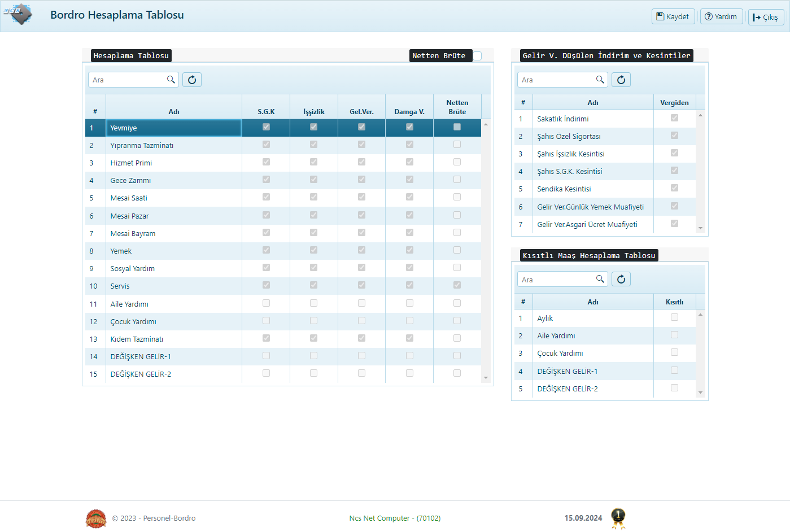
Task: Click the NCS logo icon in header
Action: click(19, 15)
